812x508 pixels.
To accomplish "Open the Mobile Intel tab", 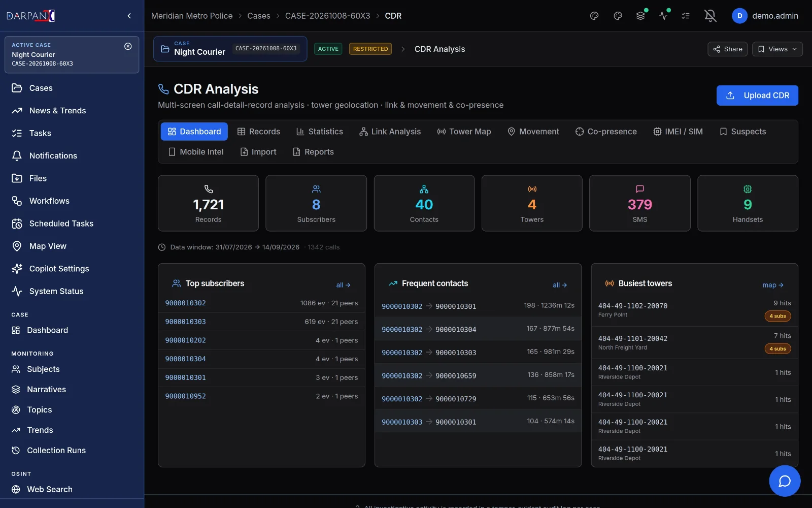I will click(196, 152).
